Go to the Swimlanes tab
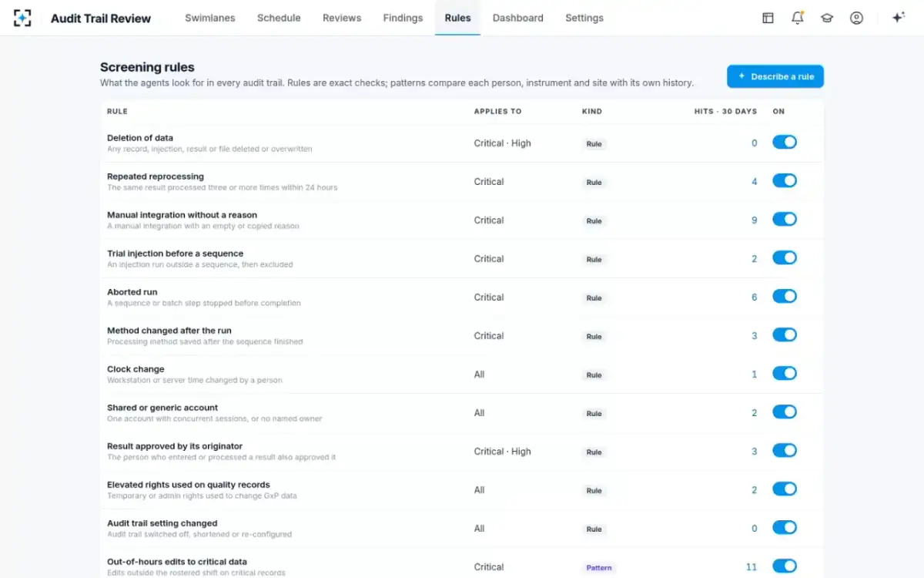The width and height of the screenshot is (924, 578). [210, 18]
